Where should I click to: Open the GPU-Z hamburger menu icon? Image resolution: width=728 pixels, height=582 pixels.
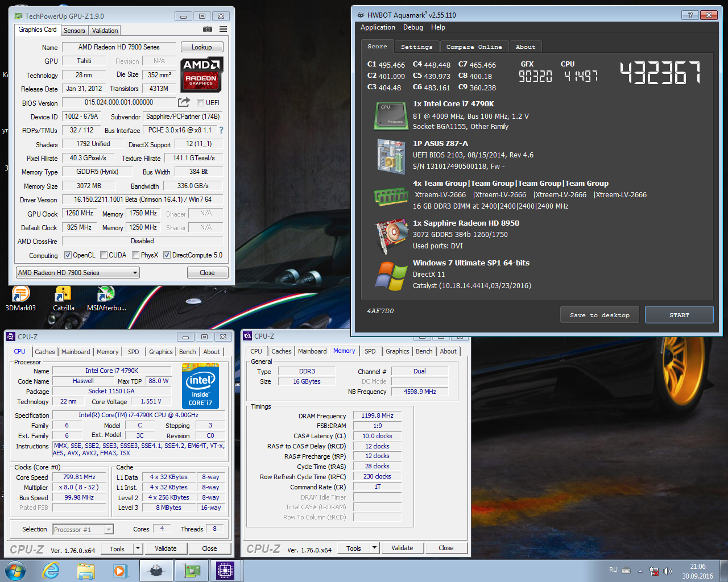[x=223, y=29]
